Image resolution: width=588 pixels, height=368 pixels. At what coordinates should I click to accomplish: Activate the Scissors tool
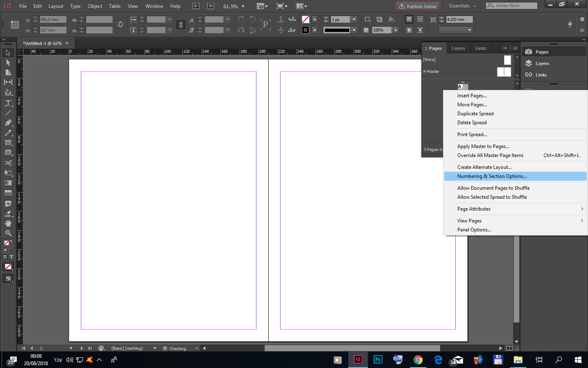coord(9,163)
